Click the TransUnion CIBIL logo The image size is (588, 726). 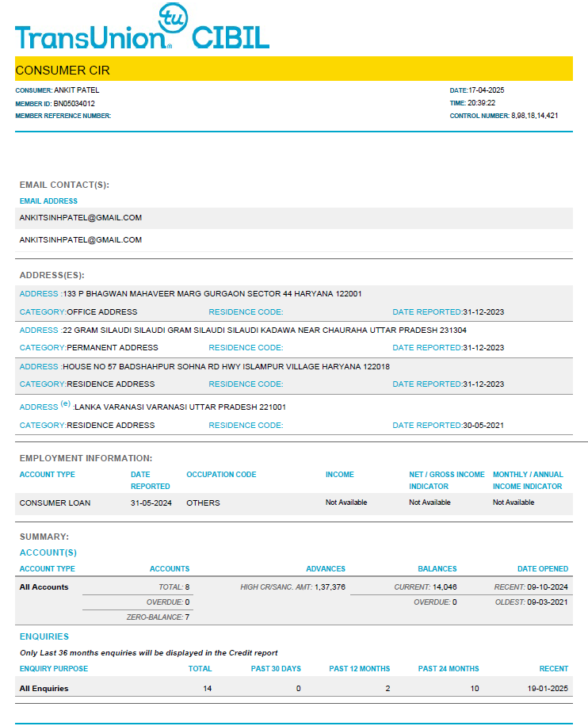coord(142,26)
